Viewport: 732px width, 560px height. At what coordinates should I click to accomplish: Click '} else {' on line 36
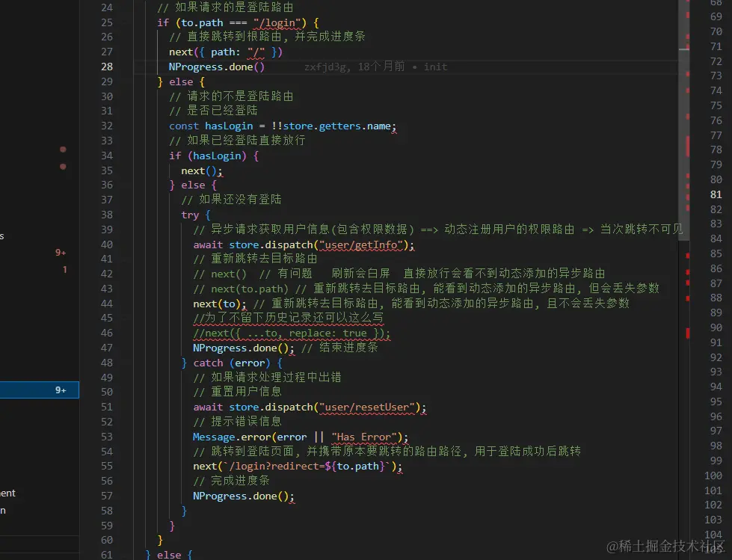(193, 185)
